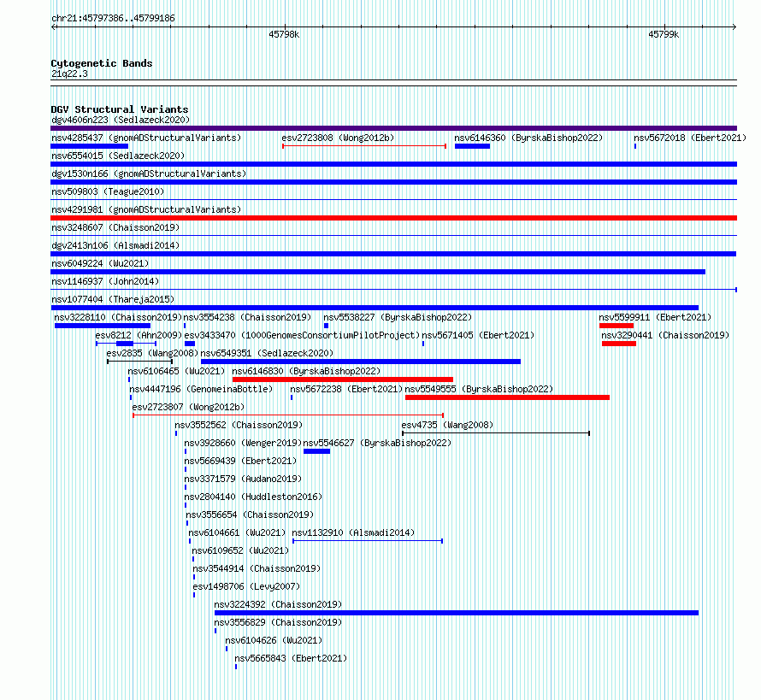
Task: Click the red nsv4291981 variant bar
Action: click(x=393, y=218)
